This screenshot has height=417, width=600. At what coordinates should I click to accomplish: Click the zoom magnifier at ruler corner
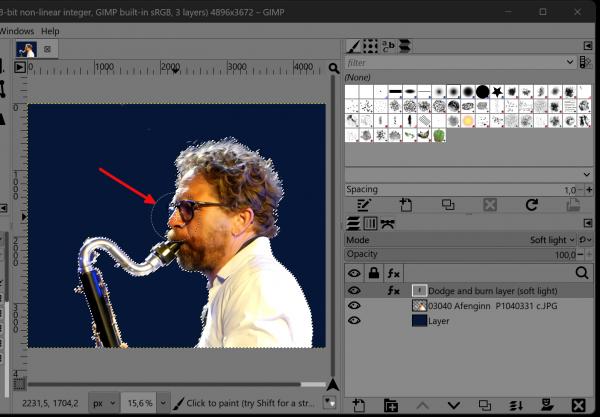(x=334, y=68)
